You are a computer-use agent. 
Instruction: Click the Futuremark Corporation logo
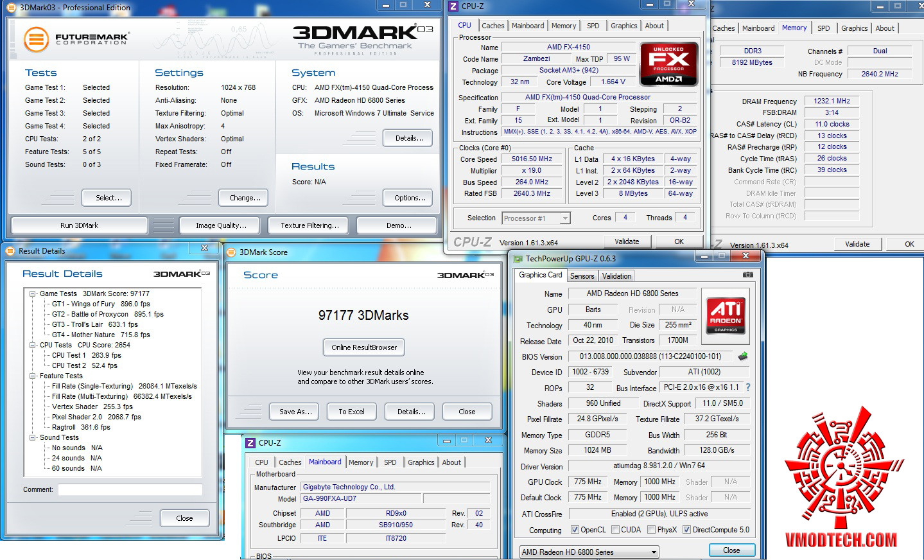76,39
